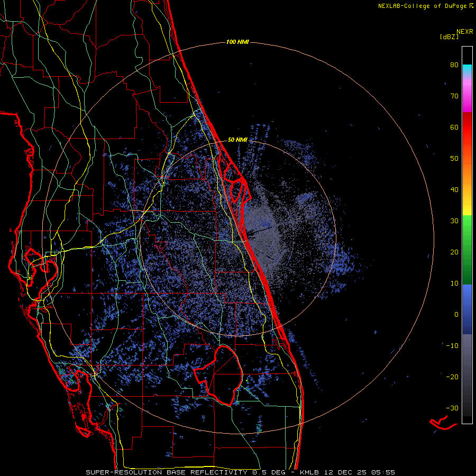
Task: Click the 80 value on color scale
Action: [x=454, y=65]
